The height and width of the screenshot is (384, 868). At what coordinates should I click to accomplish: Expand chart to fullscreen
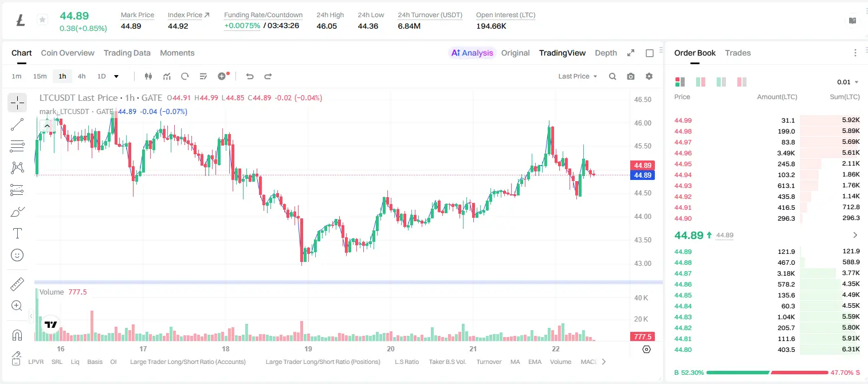(631, 53)
